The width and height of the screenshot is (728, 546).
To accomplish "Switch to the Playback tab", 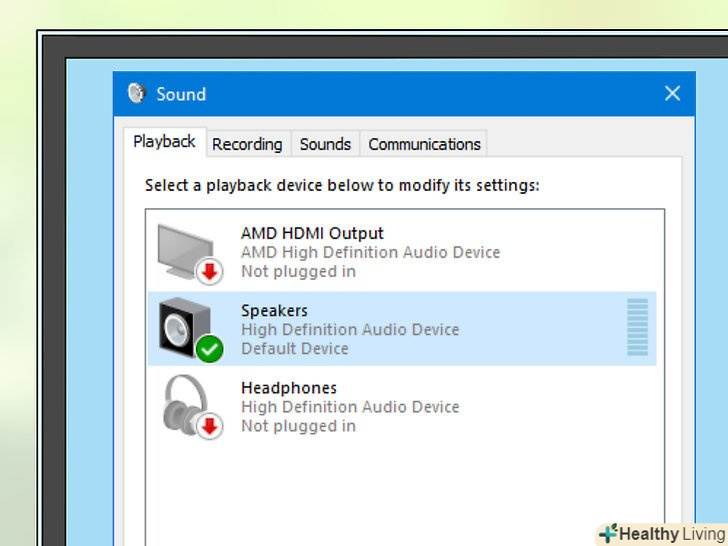I will point(164,142).
